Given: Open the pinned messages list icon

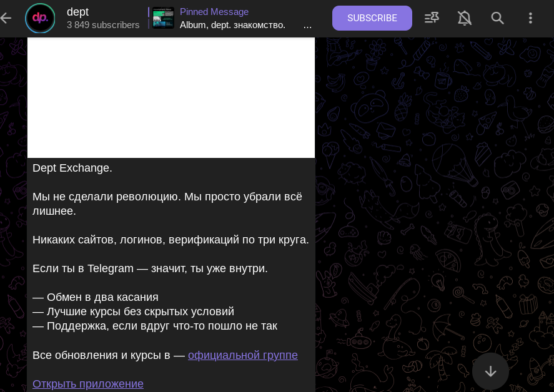Looking at the screenshot, I should point(432,18).
